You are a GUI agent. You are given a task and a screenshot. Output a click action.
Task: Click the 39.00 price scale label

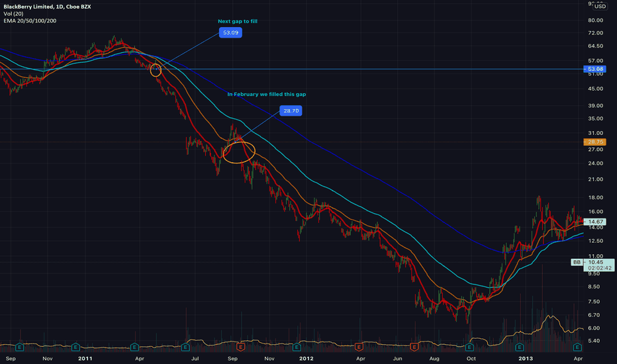point(595,105)
